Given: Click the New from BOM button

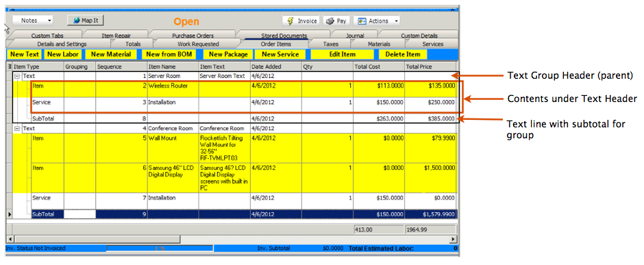Looking at the screenshot, I should point(169,54).
